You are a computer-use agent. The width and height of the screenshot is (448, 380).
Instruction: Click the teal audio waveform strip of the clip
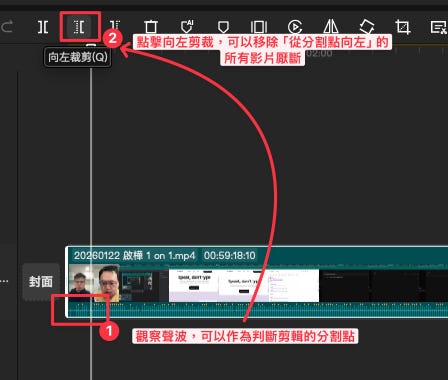pos(258,309)
